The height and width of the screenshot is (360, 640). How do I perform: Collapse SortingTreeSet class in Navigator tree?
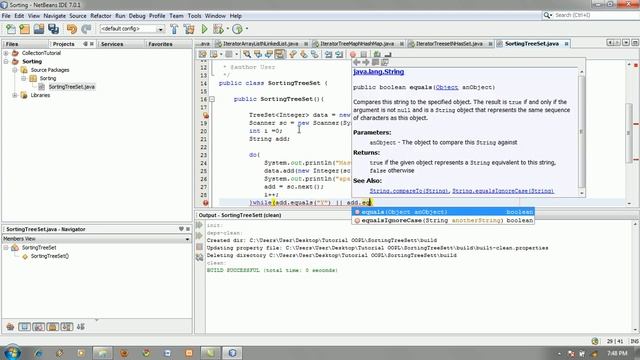click(x=6, y=248)
